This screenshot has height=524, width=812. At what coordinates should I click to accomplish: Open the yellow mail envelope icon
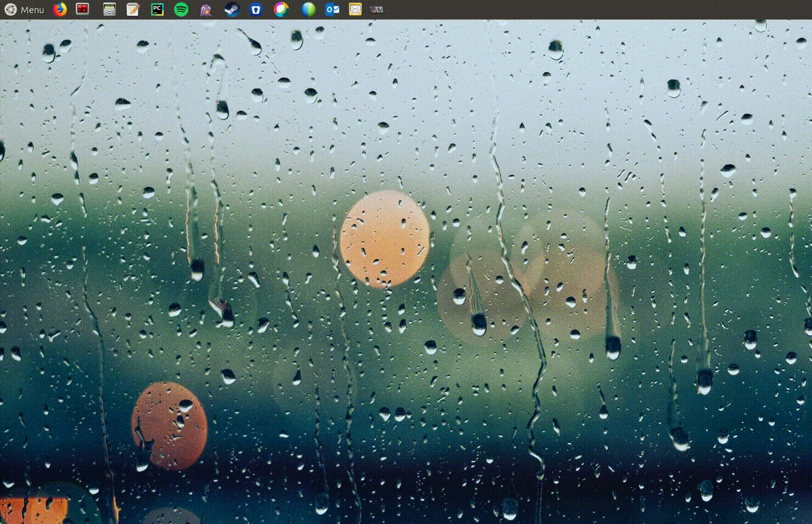pos(356,9)
